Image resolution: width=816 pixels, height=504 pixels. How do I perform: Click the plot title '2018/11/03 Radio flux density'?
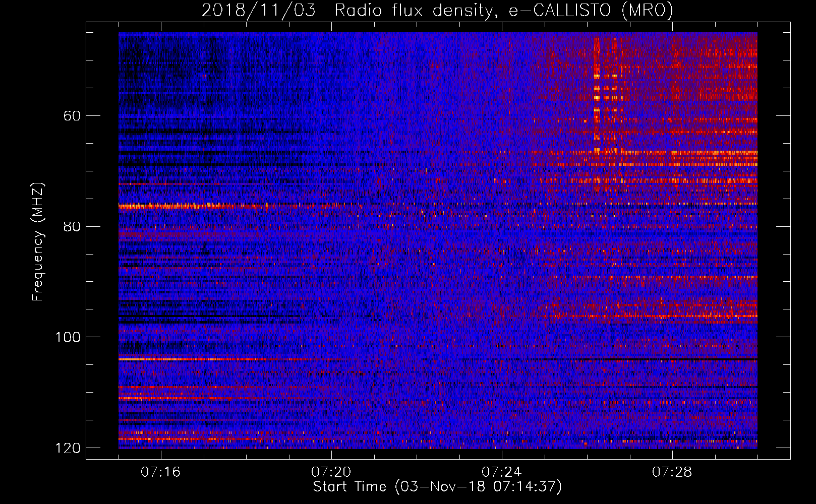coord(437,10)
